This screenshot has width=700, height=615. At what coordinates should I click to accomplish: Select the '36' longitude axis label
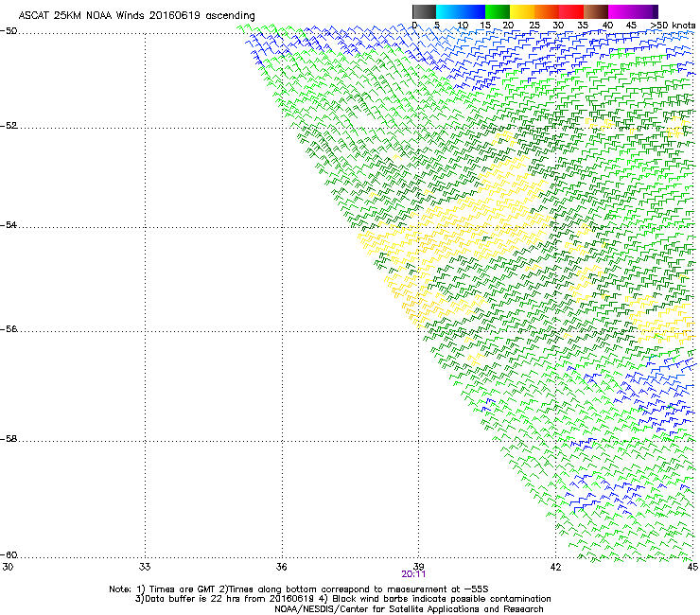(282, 567)
